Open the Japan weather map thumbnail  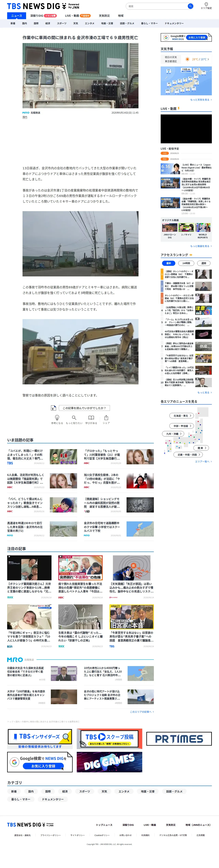(x=186, y=81)
